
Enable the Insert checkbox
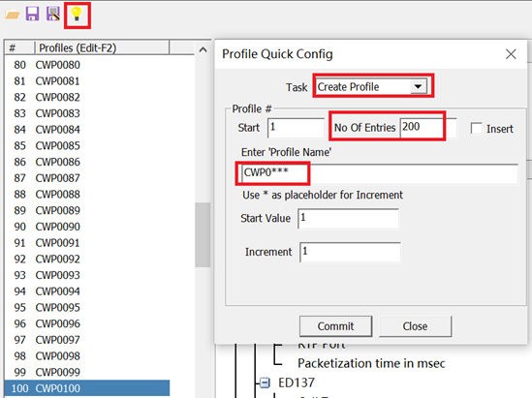tap(477, 129)
